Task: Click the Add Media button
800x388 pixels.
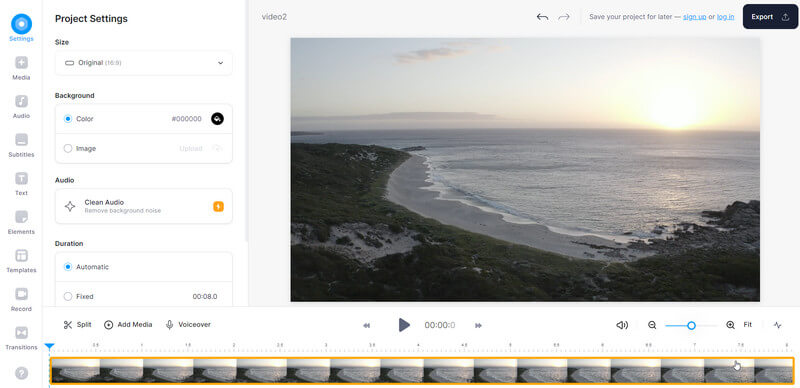Action: (x=128, y=325)
